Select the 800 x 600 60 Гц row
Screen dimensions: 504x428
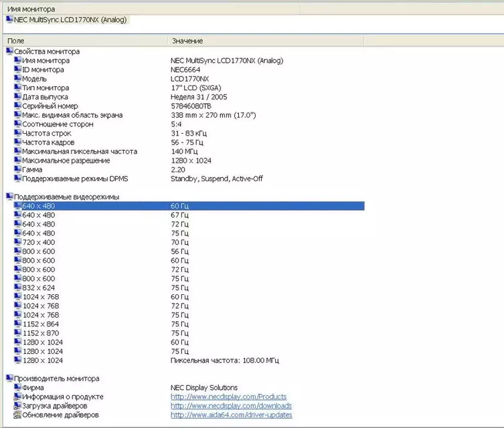click(189, 260)
